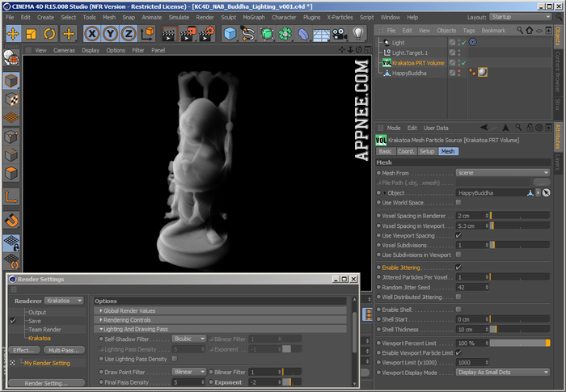
Task: Enable the Workplane grid icon
Action: pyautogui.click(x=11, y=118)
